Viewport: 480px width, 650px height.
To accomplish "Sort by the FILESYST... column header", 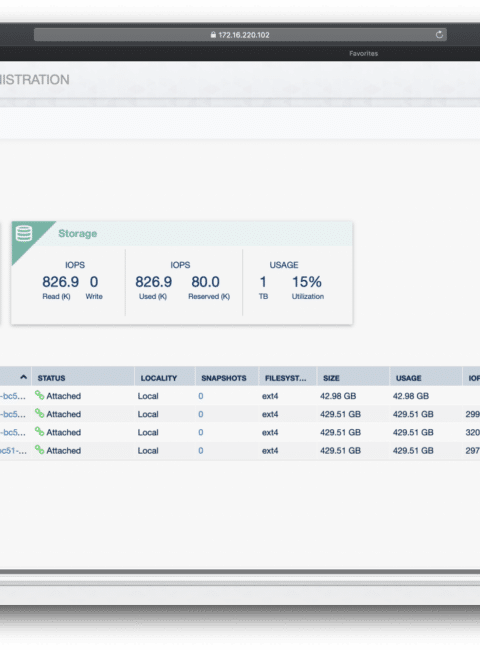I will coord(286,378).
